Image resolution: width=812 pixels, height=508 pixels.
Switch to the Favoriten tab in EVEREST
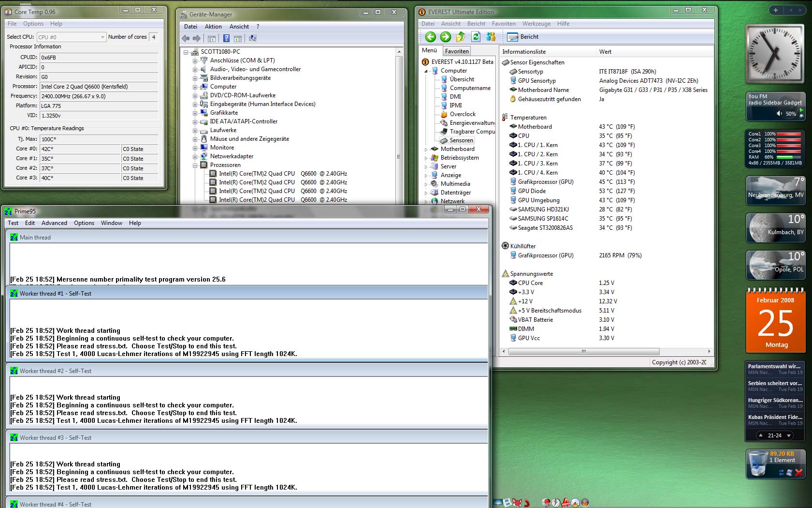[457, 51]
